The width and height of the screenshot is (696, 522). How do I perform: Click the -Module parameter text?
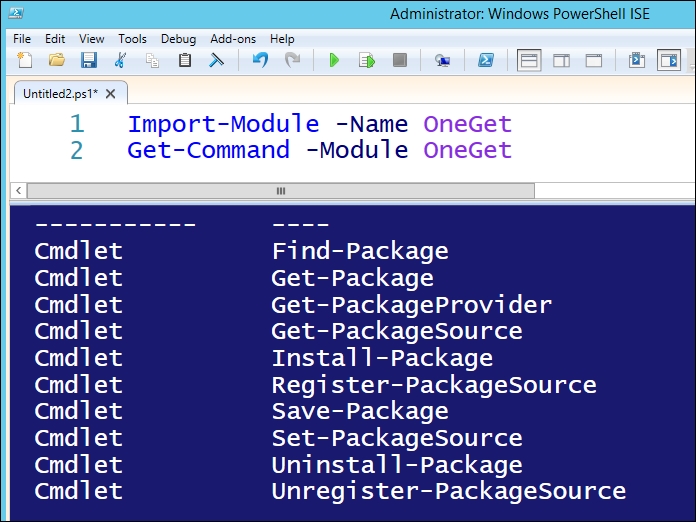pos(357,150)
